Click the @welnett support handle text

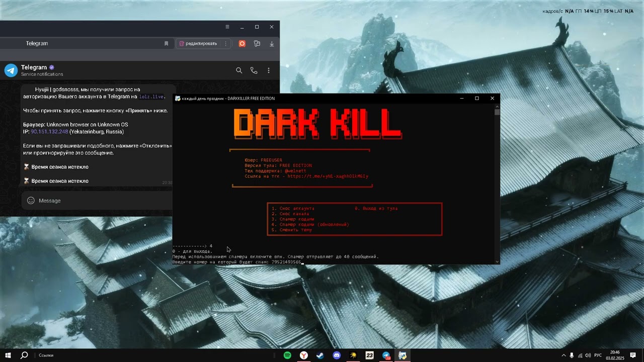pyautogui.click(x=295, y=171)
